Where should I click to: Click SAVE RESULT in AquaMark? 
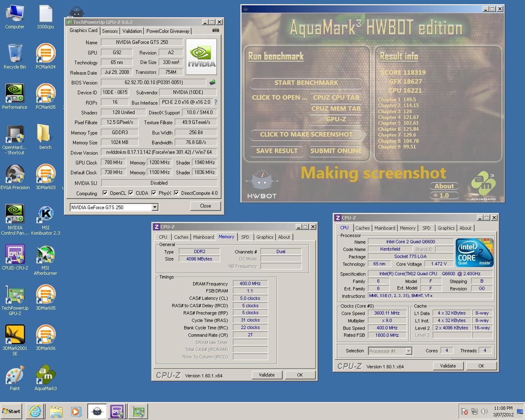click(x=277, y=151)
